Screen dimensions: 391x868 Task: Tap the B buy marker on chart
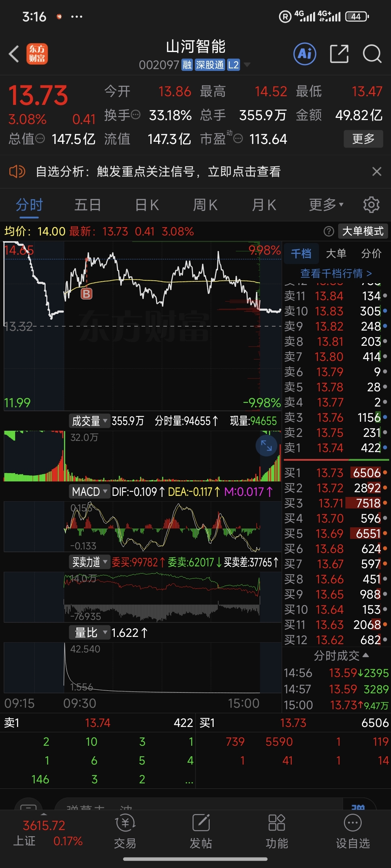(x=86, y=293)
